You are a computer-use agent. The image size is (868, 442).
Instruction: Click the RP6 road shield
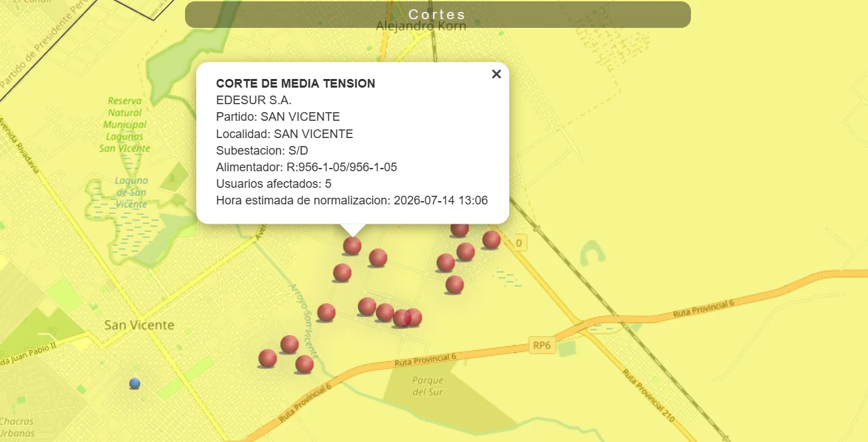(542, 345)
